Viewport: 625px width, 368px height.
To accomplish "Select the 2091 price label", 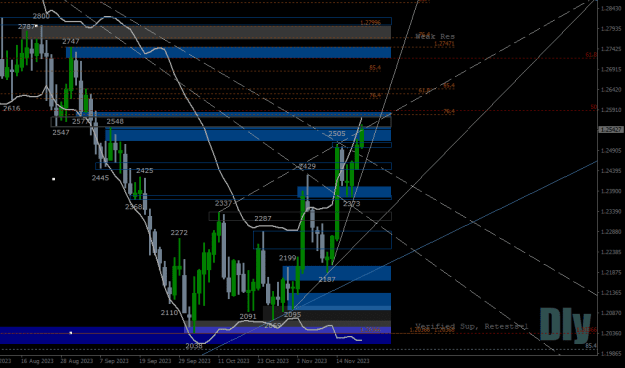I will click(248, 317).
